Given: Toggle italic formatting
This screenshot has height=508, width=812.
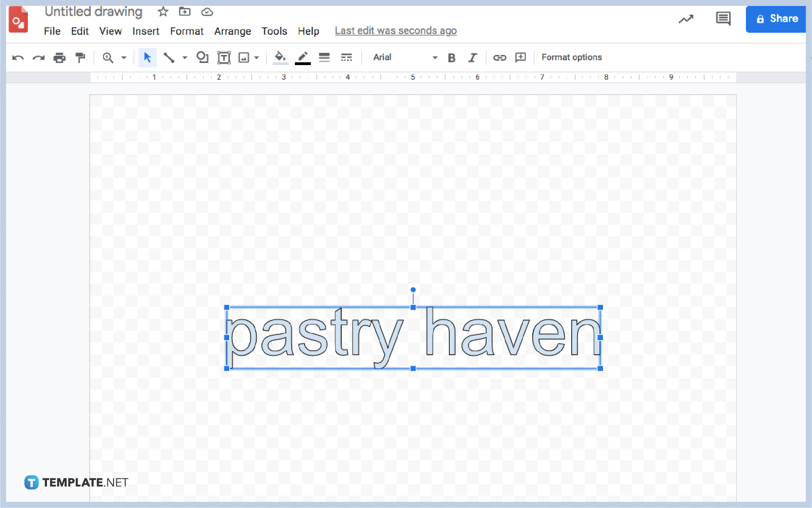Looking at the screenshot, I should (x=472, y=57).
